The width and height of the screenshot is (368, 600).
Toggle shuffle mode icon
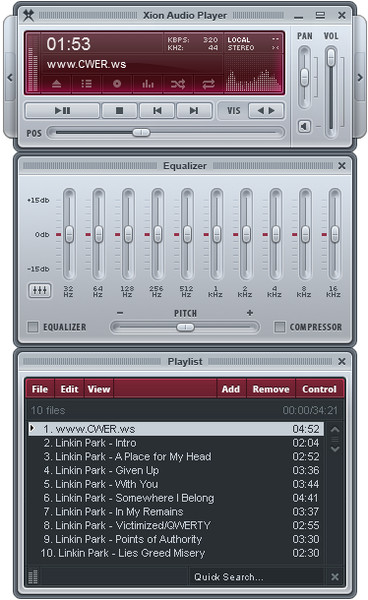point(178,84)
